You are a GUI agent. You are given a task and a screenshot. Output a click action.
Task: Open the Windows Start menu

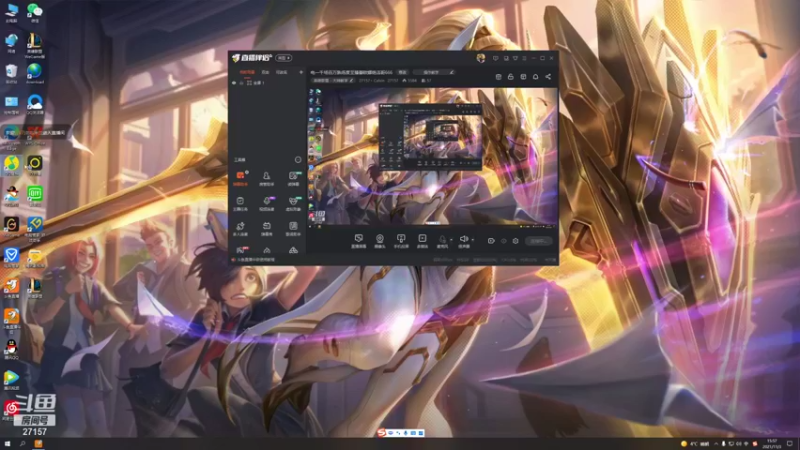[7, 444]
